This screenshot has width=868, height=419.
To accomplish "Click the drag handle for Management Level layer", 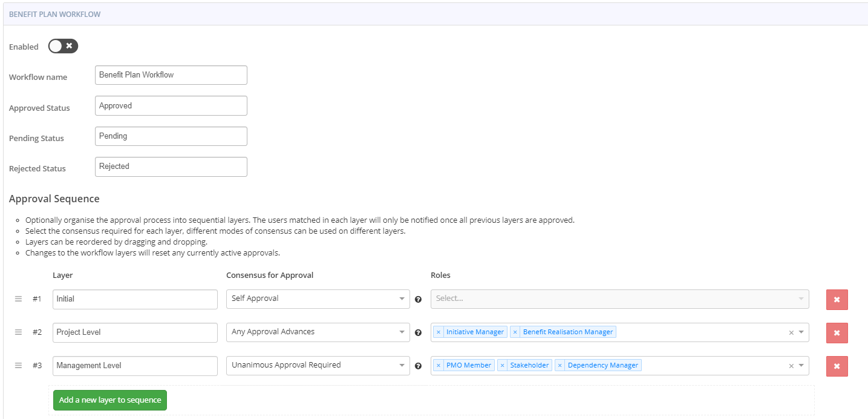I will point(18,365).
